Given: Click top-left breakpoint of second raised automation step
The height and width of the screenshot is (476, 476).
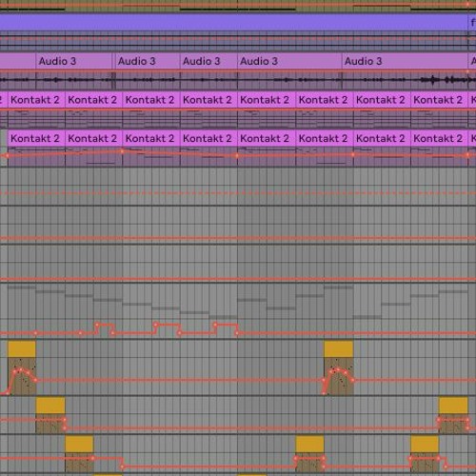Looking at the screenshot, I should click(155, 325).
